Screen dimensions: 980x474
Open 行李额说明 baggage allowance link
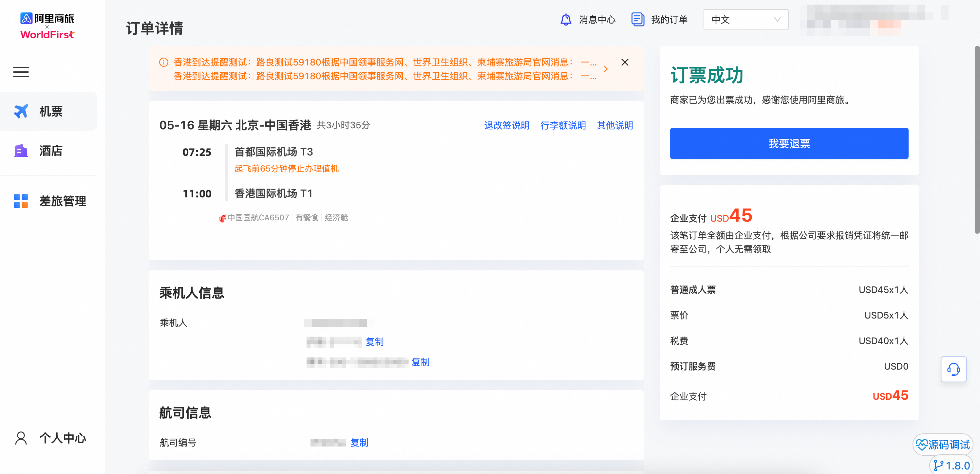(x=563, y=125)
